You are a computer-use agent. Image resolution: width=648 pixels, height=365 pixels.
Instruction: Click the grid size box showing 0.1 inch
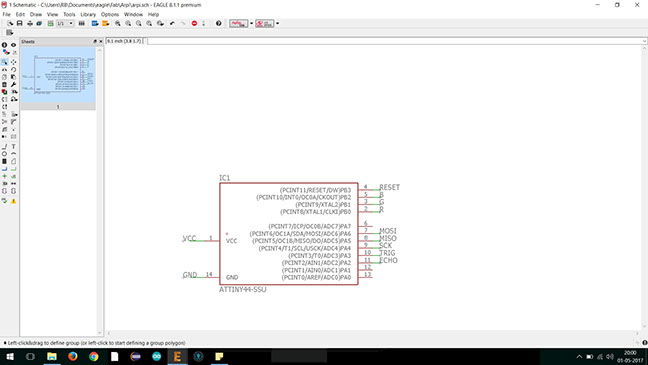[x=124, y=41]
